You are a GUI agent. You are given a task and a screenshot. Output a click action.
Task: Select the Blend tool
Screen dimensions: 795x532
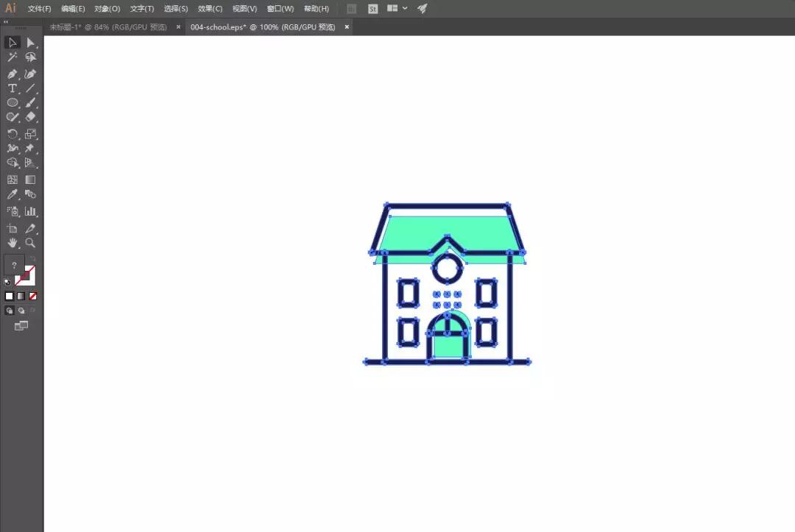[x=30, y=194]
